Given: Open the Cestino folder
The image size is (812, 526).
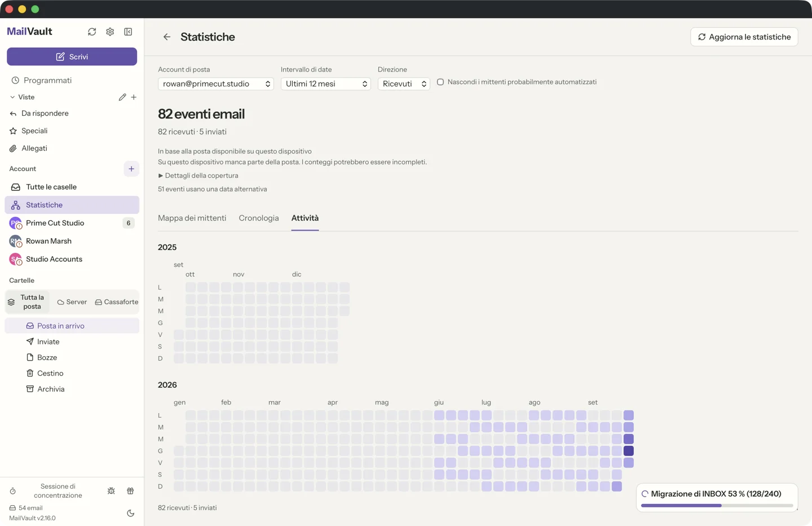Looking at the screenshot, I should 72,373.
